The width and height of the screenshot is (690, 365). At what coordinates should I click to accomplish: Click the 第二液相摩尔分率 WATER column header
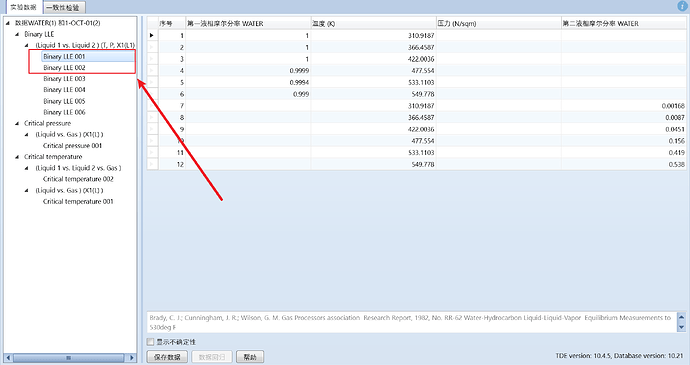pyautogui.click(x=624, y=23)
